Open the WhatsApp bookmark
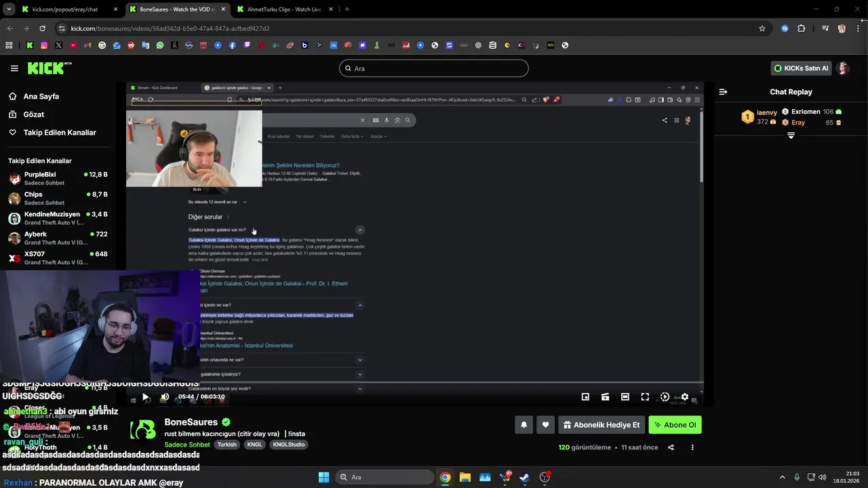868x488 pixels. 160,45
